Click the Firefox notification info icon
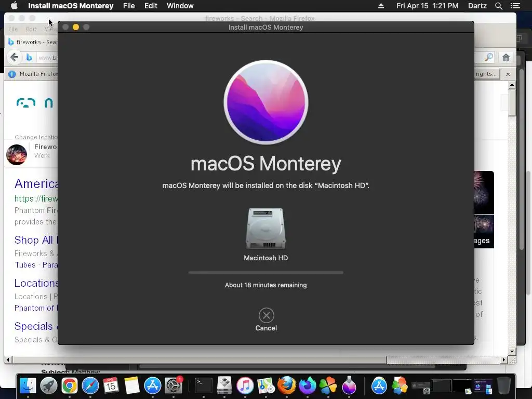 point(12,74)
